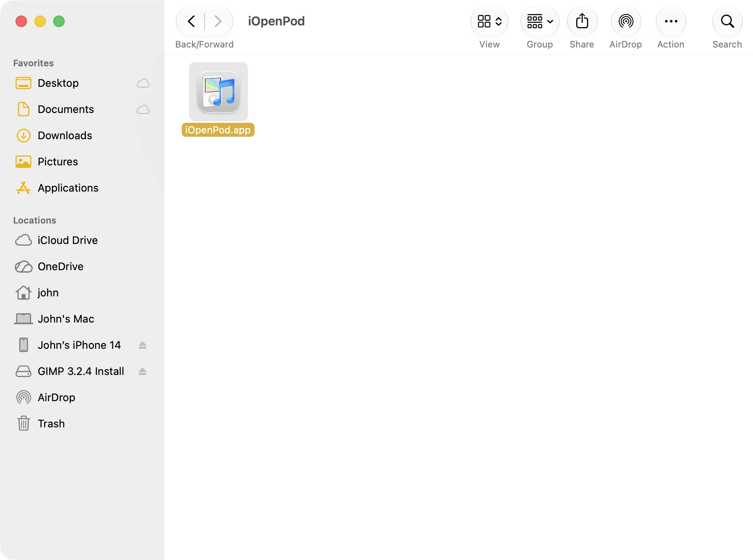Zoom the window with green button
The width and height of the screenshot is (753, 560).
click(59, 21)
